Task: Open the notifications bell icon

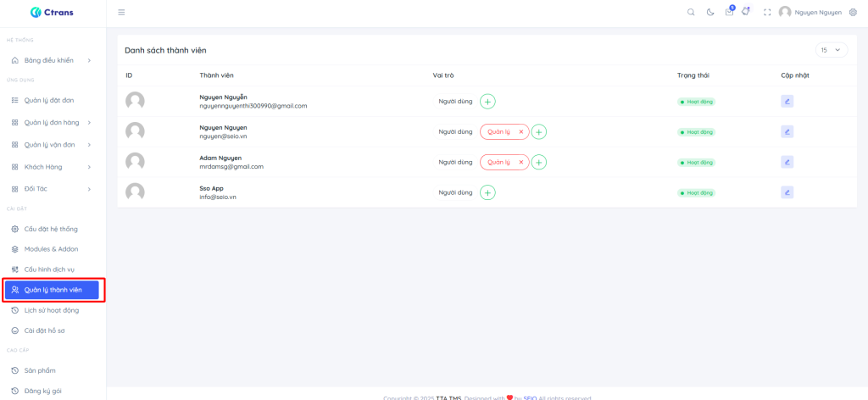Action: (746, 12)
